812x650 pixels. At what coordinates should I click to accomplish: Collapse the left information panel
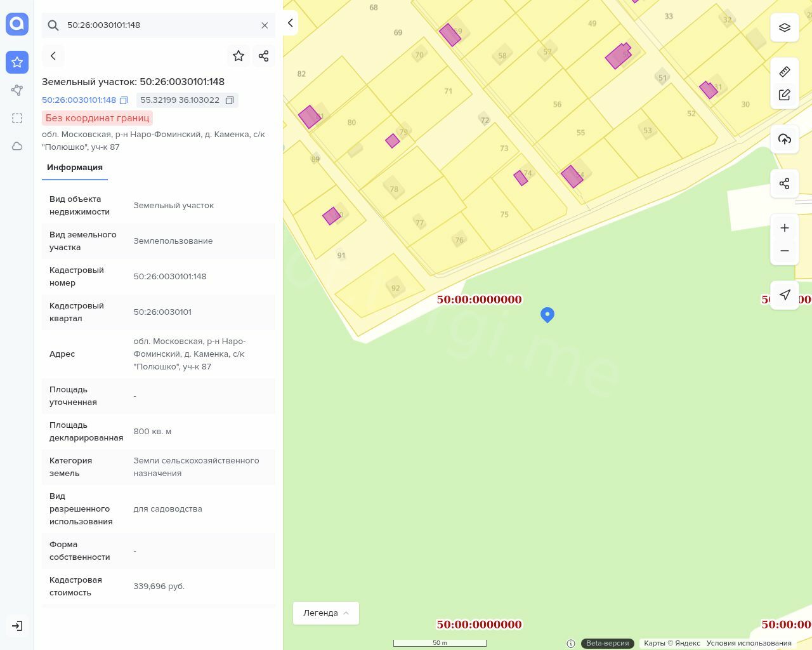(290, 23)
